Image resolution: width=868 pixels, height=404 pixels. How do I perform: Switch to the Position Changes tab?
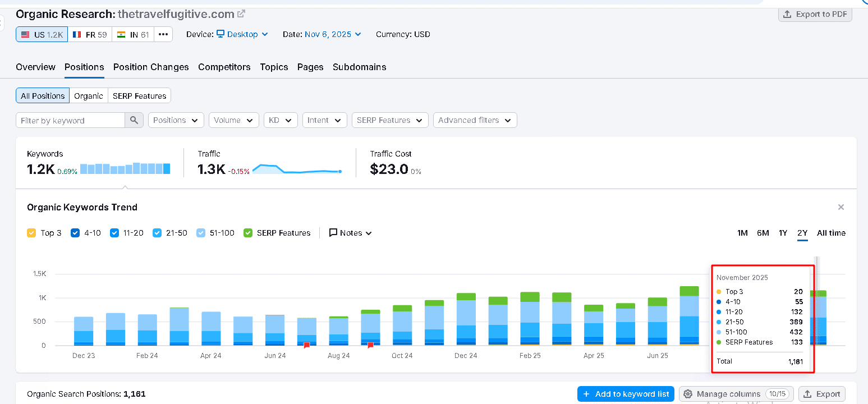pos(151,67)
